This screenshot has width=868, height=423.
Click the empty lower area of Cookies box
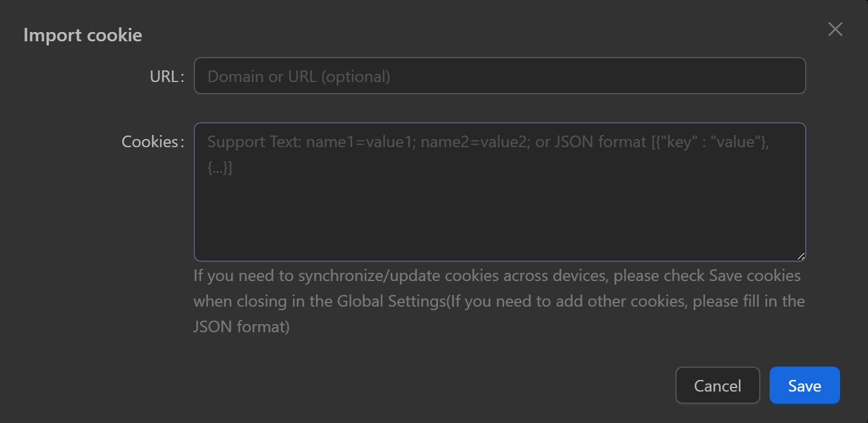(x=499, y=227)
